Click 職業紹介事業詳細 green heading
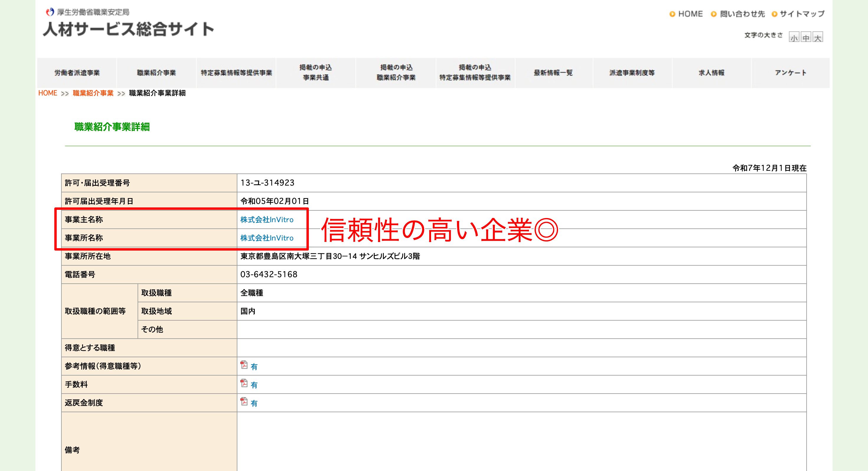This screenshot has height=471, width=868. click(112, 127)
